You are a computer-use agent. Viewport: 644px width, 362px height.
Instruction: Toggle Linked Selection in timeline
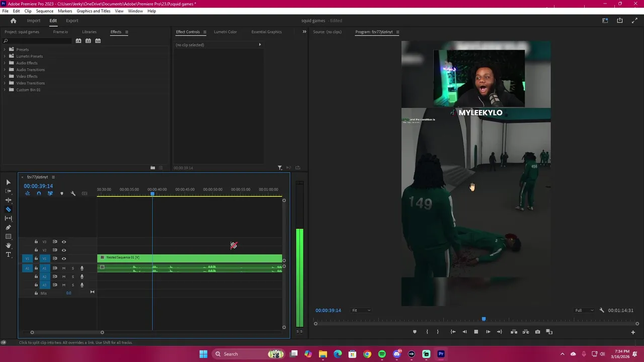50,194
